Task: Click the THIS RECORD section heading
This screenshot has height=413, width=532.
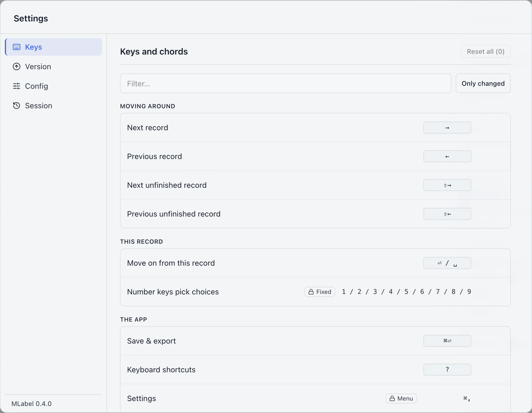Action: pos(141,242)
